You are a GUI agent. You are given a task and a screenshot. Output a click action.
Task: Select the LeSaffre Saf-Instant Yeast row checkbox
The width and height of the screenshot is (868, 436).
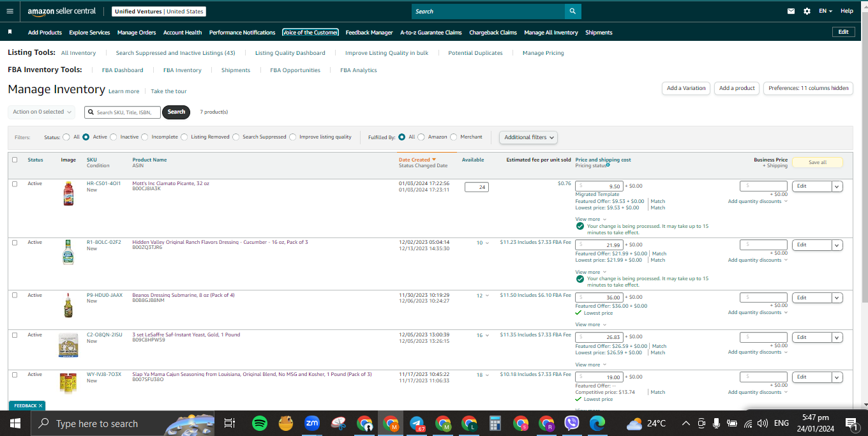[15, 335]
